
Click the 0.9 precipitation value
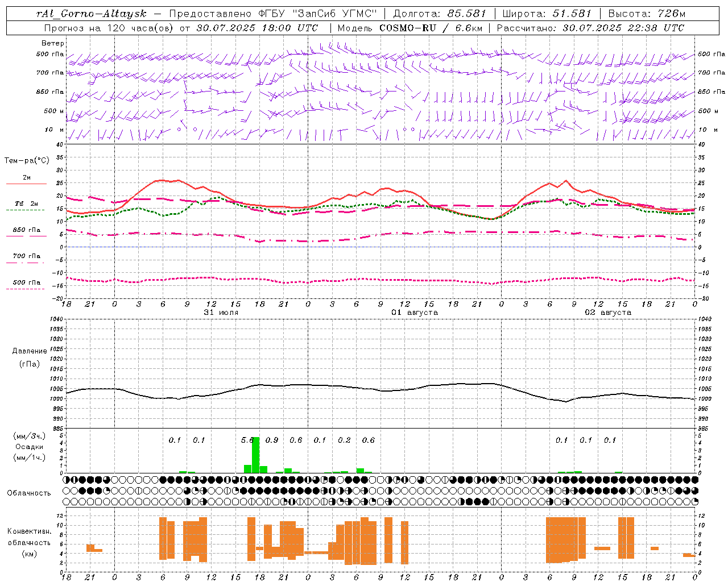[x=272, y=440]
